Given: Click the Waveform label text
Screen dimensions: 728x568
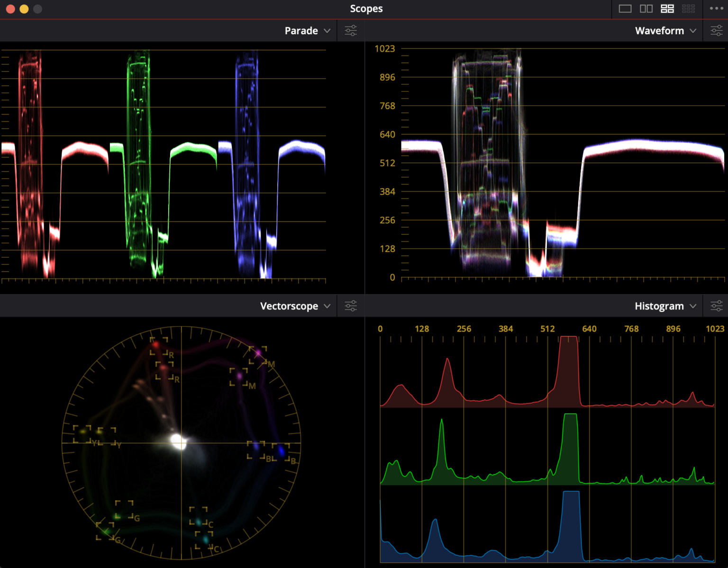Looking at the screenshot, I should 659,30.
